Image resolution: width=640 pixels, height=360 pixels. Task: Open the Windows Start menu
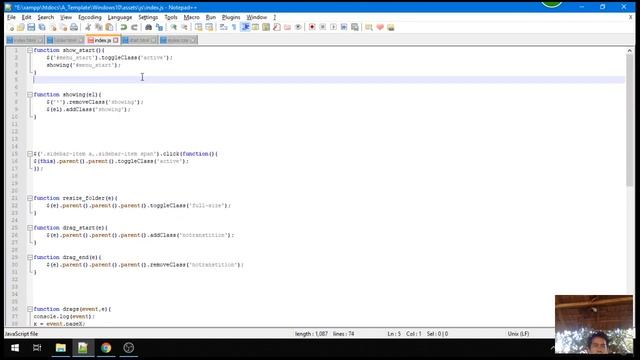[15, 348]
